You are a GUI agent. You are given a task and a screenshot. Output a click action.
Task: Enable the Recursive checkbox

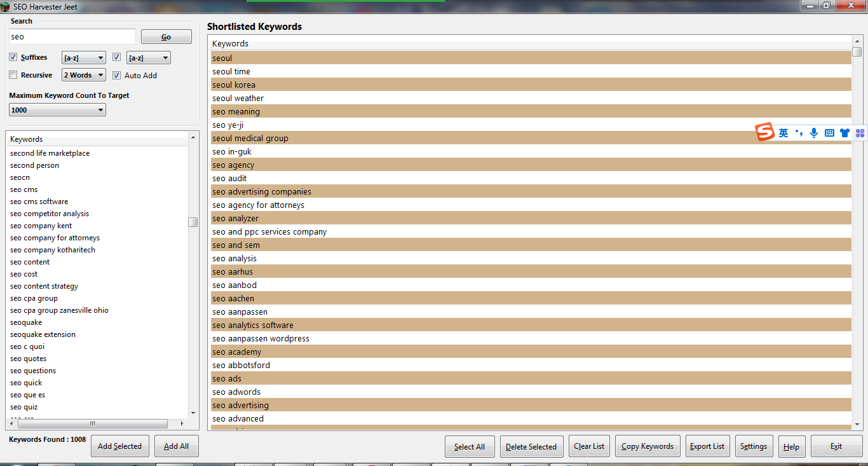(13, 75)
